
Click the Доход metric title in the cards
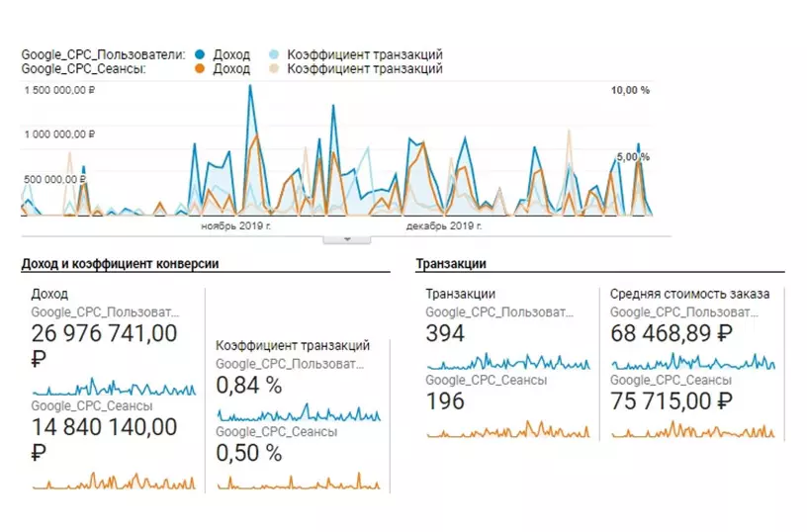click(49, 295)
